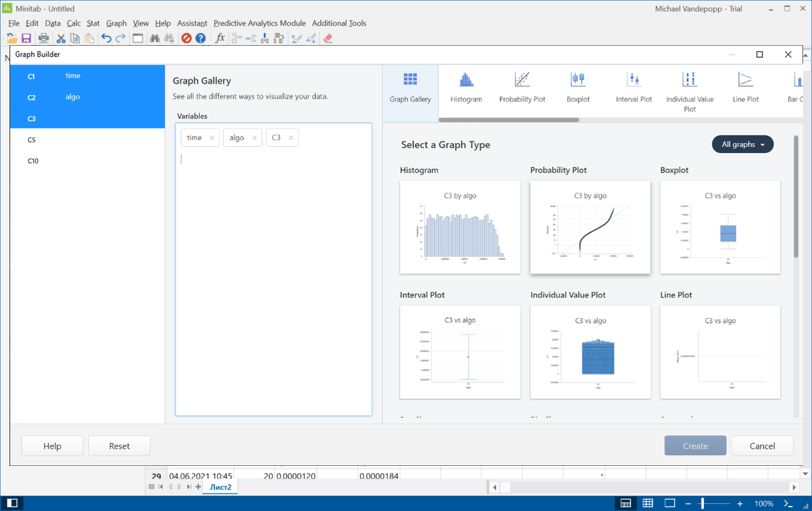Cancel with the red stop icon
The width and height of the screenshot is (812, 511).
pyautogui.click(x=186, y=39)
